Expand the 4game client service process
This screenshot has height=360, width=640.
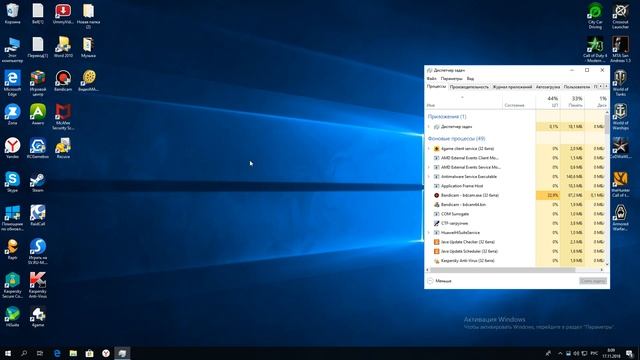[x=429, y=149]
